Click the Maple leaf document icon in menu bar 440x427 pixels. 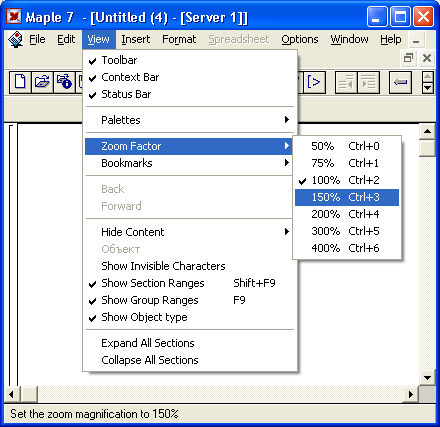15,40
